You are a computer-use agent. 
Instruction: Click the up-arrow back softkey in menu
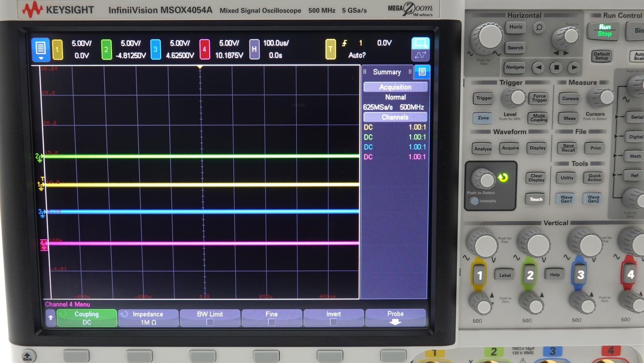point(50,317)
